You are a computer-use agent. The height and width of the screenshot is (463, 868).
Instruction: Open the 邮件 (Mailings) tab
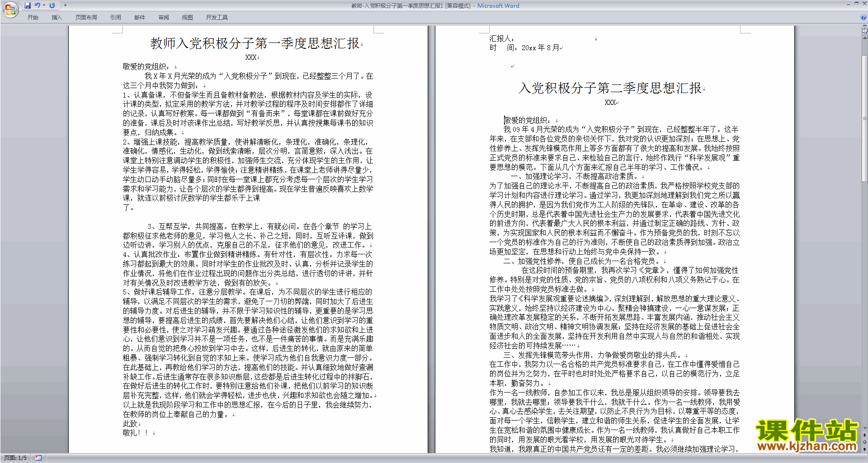pyautogui.click(x=140, y=17)
